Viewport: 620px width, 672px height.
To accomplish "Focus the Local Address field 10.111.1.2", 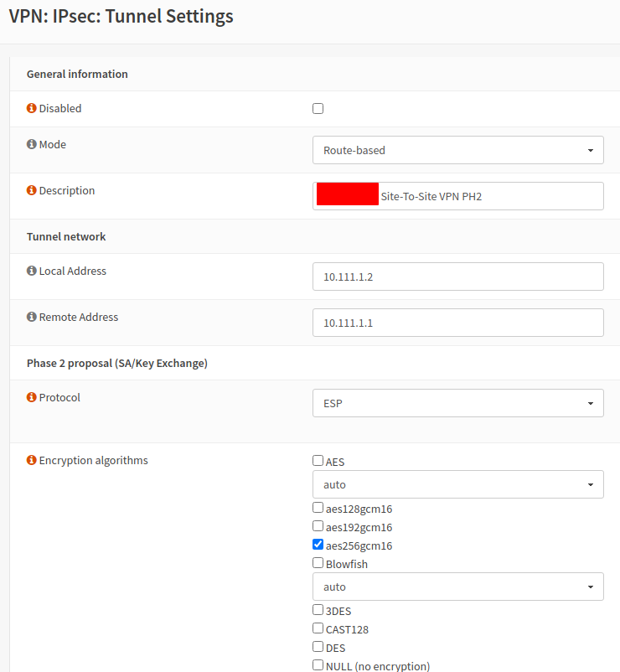I will (x=458, y=277).
